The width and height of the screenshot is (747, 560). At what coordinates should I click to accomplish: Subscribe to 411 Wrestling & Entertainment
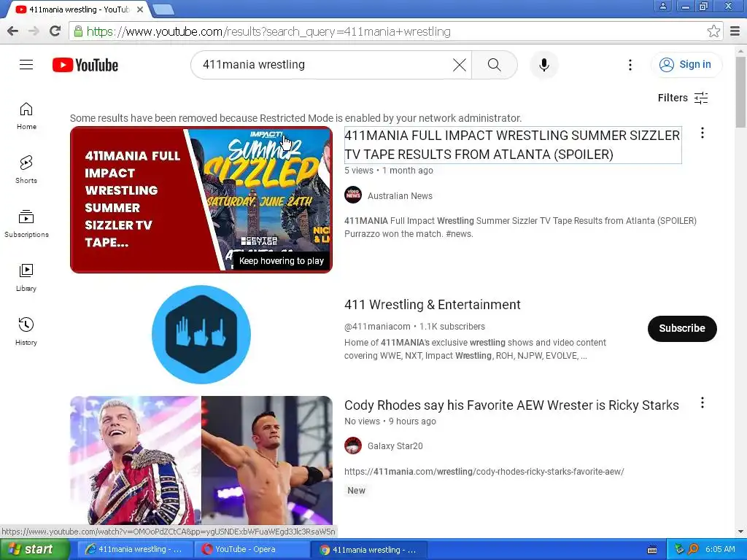point(682,329)
